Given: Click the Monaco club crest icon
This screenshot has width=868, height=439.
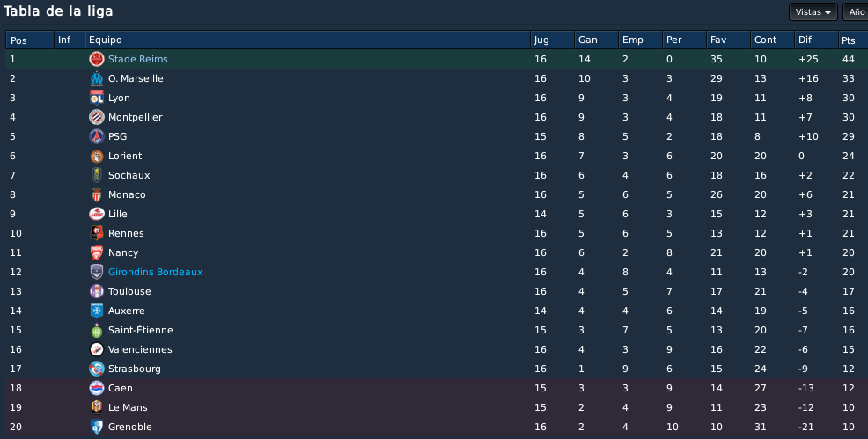Looking at the screenshot, I should pos(97,194).
